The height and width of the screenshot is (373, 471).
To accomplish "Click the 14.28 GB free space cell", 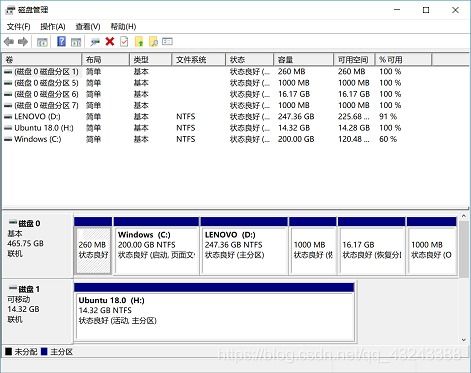I will click(354, 128).
